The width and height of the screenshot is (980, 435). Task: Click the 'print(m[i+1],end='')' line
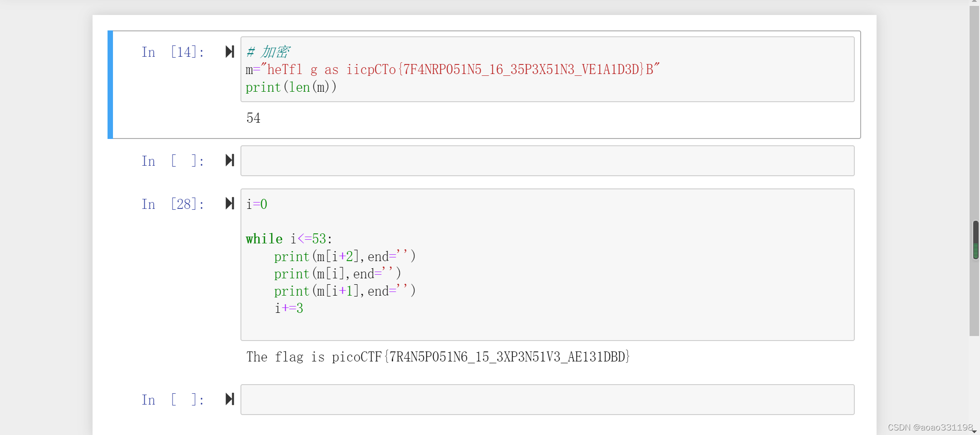[345, 291]
